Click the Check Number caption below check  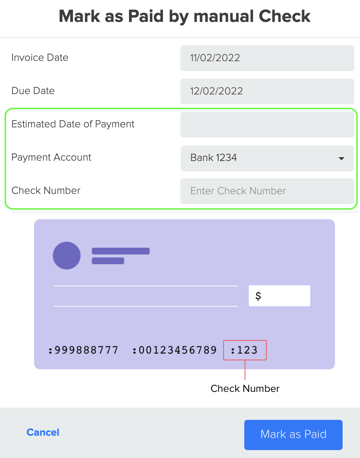click(245, 388)
